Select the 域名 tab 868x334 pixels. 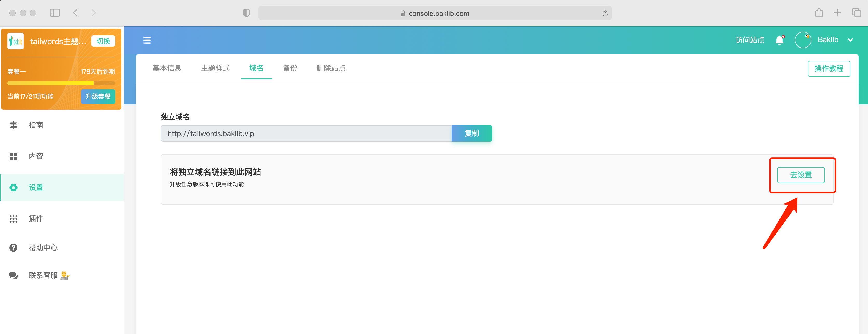pyautogui.click(x=256, y=68)
